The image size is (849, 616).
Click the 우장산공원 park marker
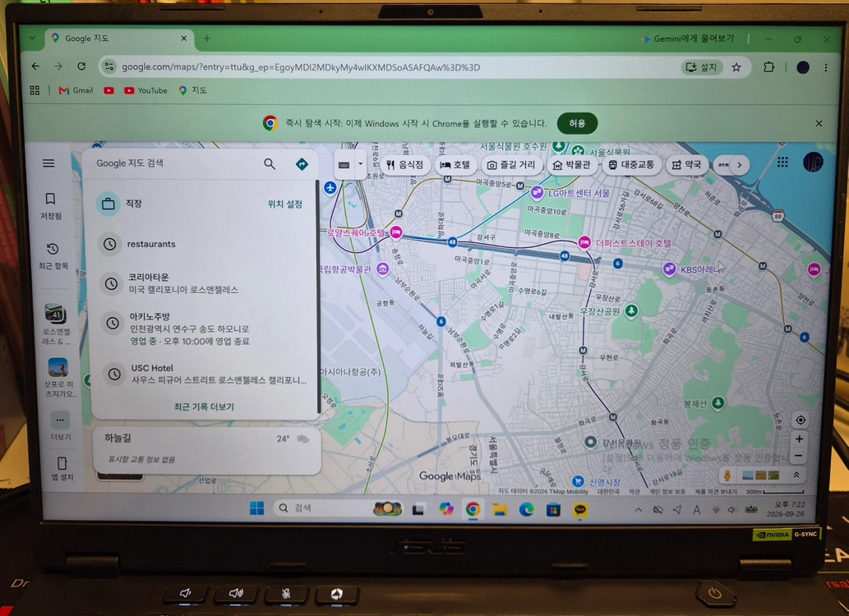[631, 310]
